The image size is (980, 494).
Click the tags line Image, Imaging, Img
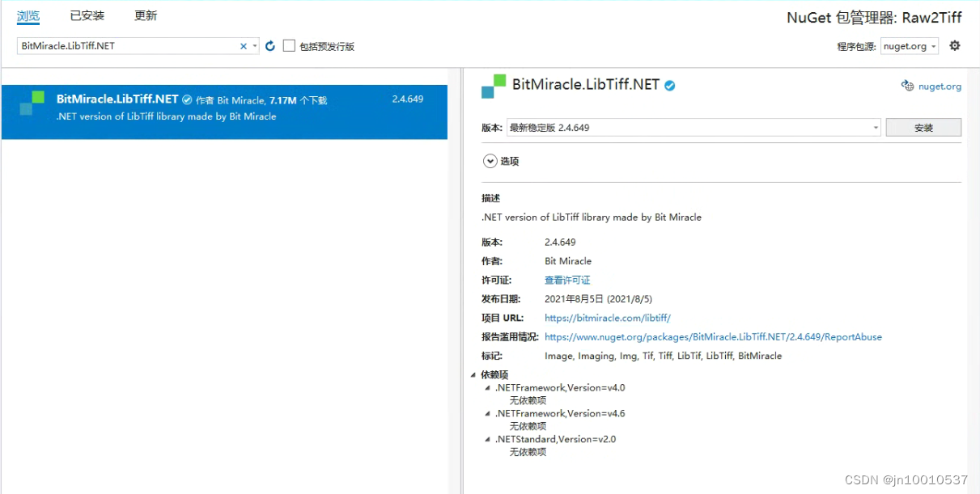pyautogui.click(x=664, y=356)
